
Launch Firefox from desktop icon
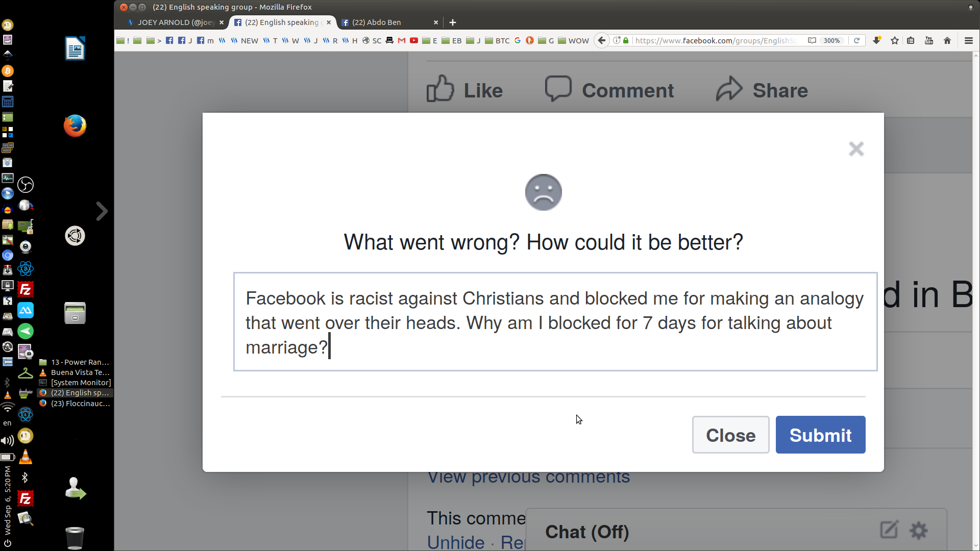click(75, 126)
